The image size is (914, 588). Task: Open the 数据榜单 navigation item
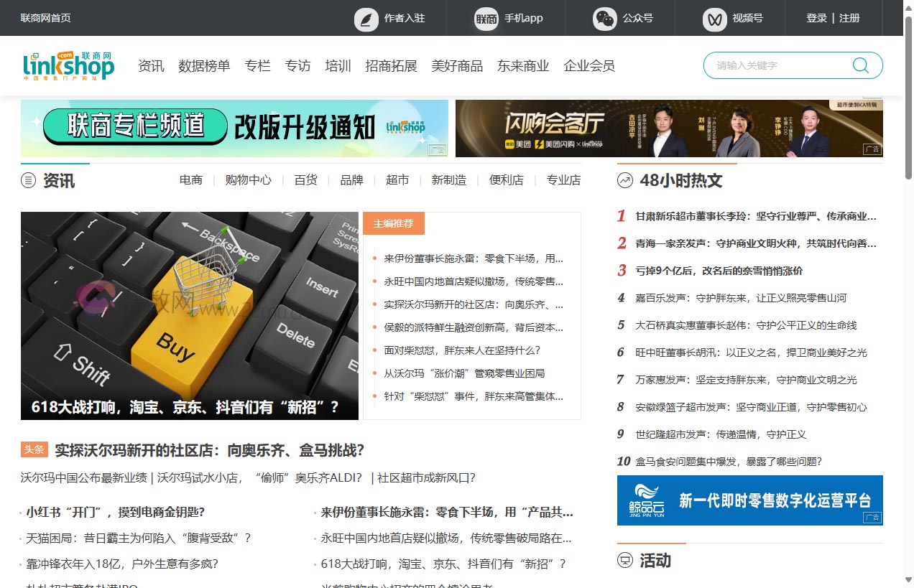coord(204,65)
